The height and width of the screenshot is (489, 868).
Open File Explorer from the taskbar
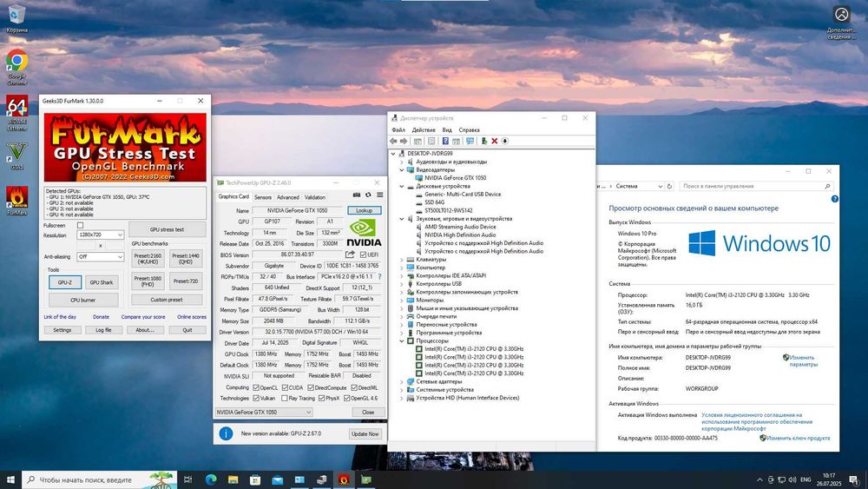tap(233, 479)
